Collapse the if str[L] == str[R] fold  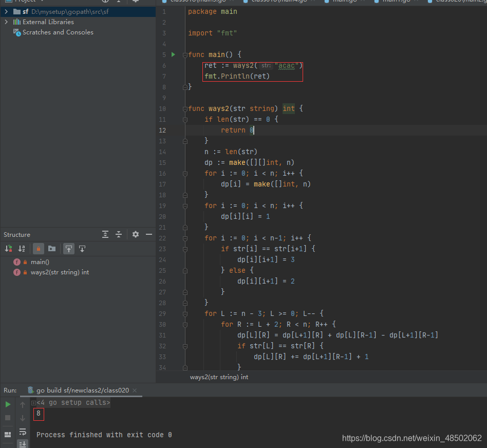point(185,346)
